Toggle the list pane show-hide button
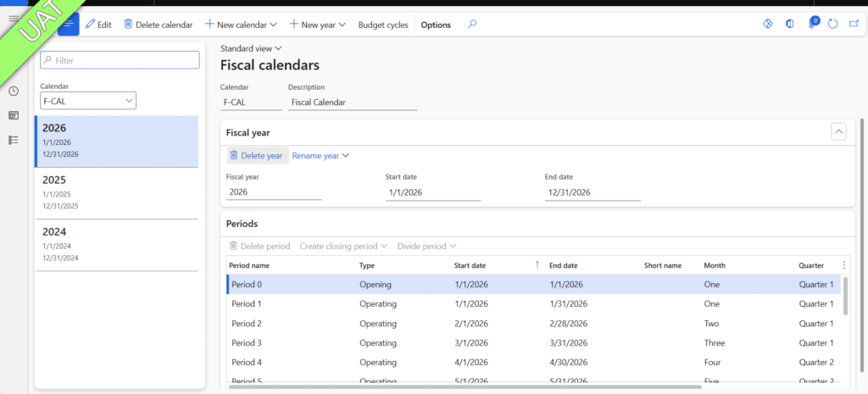Image resolution: width=868 pixels, height=394 pixels. tap(69, 25)
